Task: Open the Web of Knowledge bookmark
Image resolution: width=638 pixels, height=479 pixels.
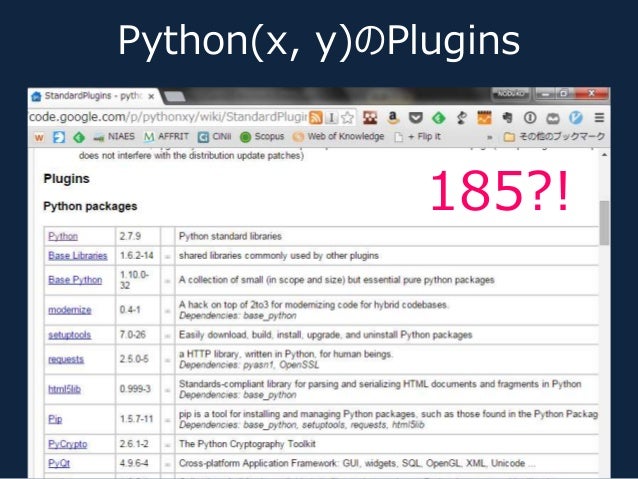Action: 339,137
